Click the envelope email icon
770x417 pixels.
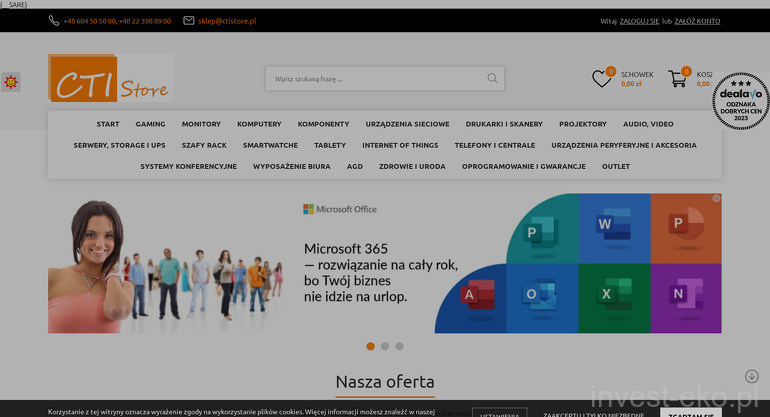click(x=189, y=21)
